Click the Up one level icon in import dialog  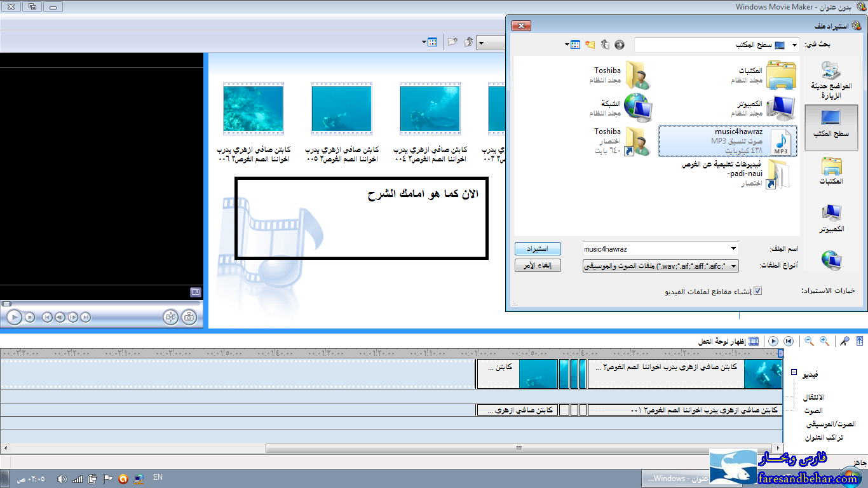(x=605, y=44)
